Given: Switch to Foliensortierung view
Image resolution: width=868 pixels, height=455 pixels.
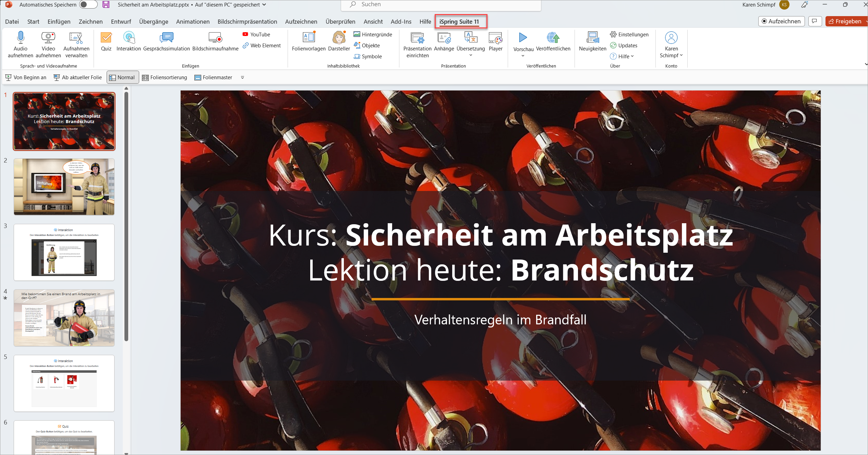Looking at the screenshot, I should click(165, 77).
